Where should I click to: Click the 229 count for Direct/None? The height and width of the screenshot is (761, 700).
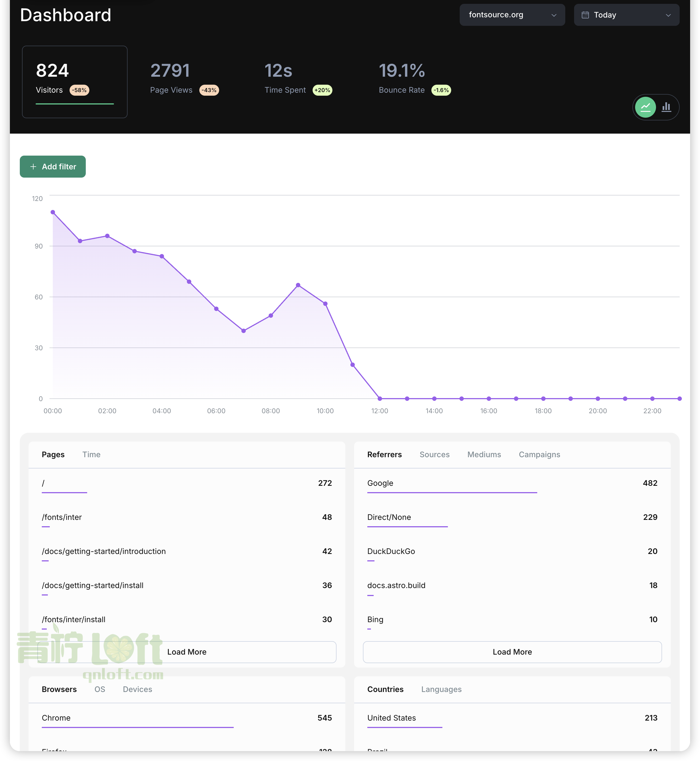pyautogui.click(x=650, y=517)
